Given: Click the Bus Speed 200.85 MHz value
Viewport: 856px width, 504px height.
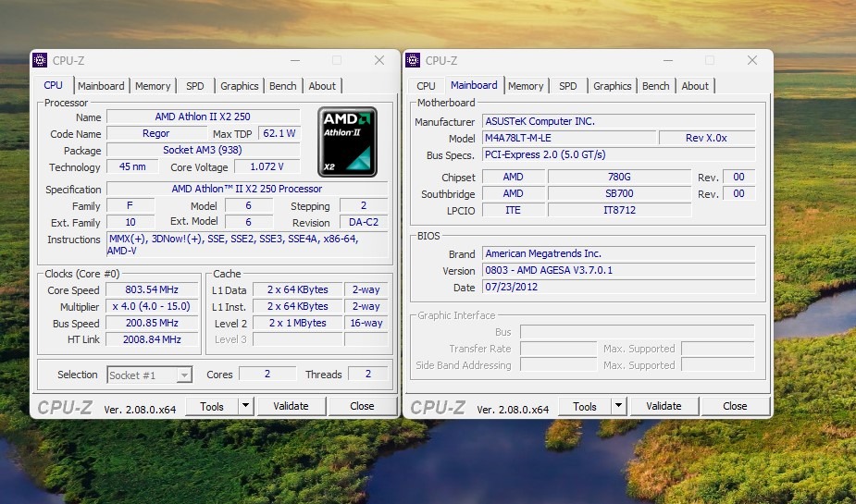Looking at the screenshot, I should [152, 323].
